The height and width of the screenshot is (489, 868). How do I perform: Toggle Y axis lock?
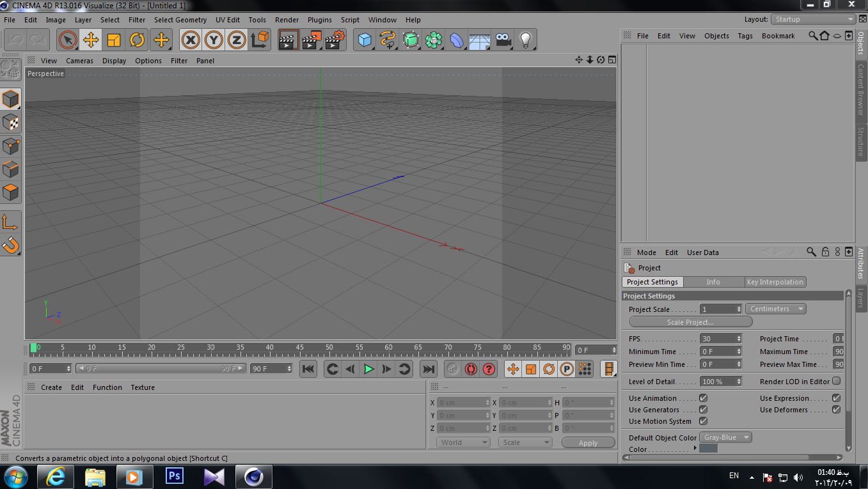tap(214, 40)
